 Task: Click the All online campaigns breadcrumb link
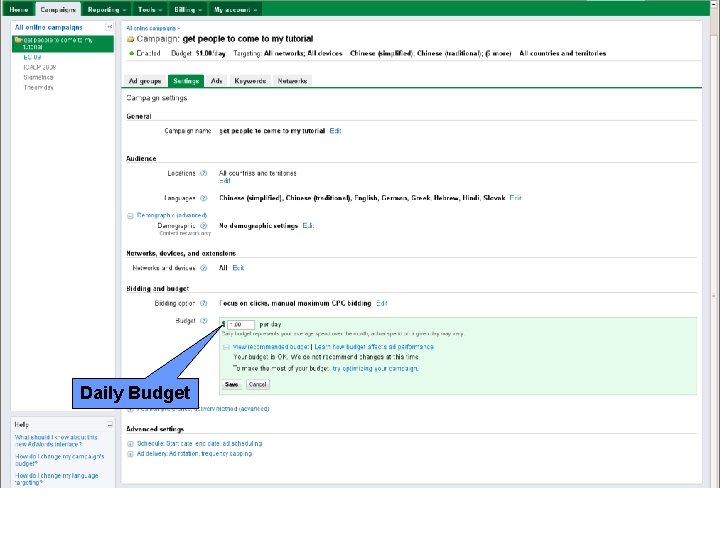pyautogui.click(x=151, y=28)
